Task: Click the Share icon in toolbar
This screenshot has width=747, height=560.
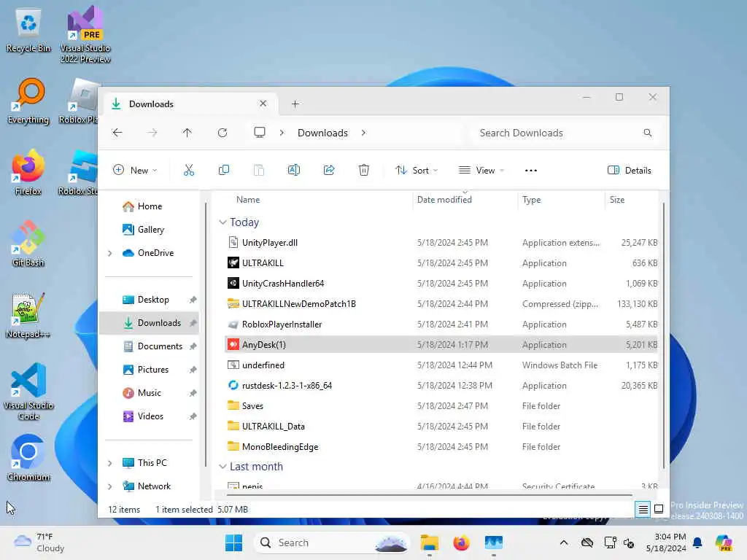Action: pos(329,170)
